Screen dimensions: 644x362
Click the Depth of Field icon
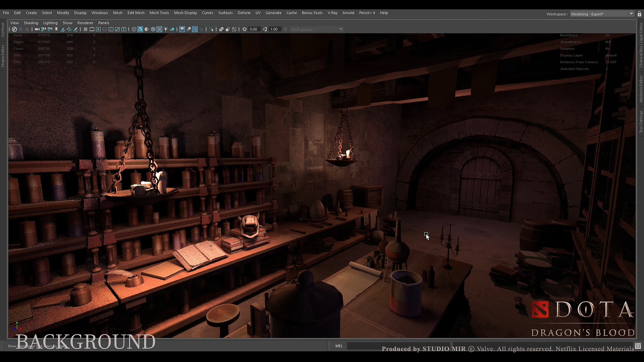202,29
